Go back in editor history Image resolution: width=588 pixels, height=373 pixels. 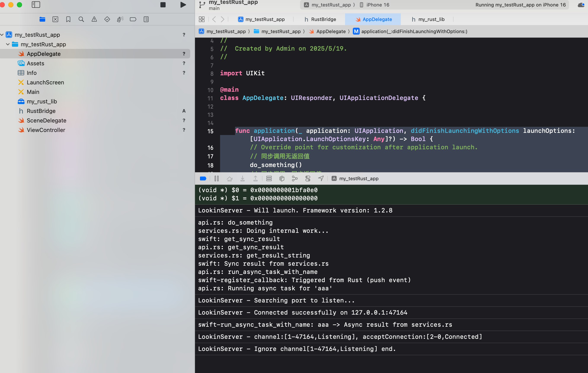214,19
